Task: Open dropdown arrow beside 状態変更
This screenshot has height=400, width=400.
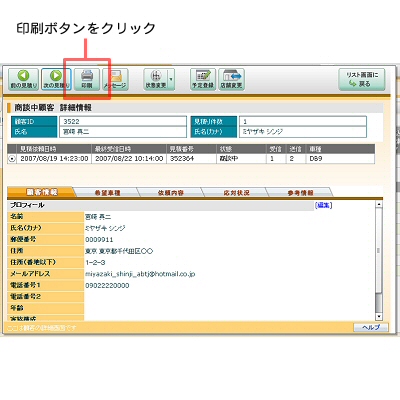Action: pyautogui.click(x=171, y=79)
